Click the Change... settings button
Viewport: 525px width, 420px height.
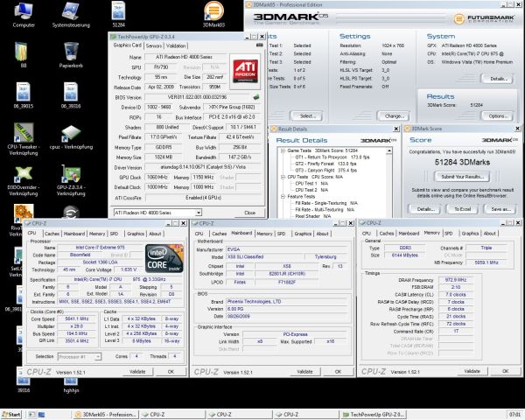click(x=394, y=115)
